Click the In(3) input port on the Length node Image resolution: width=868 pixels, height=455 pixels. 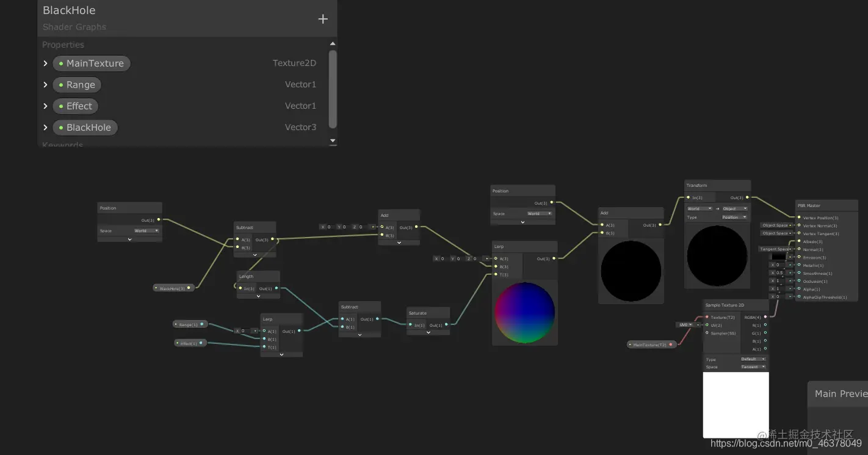pyautogui.click(x=240, y=288)
